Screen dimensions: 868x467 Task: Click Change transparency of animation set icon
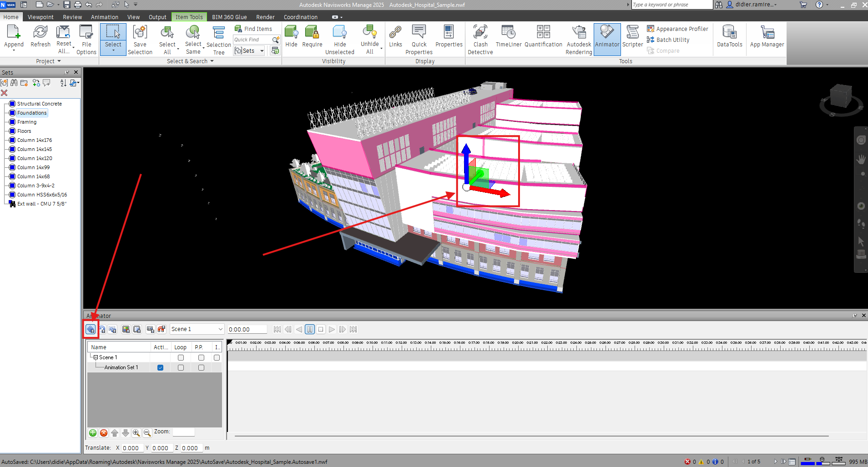pos(137,329)
